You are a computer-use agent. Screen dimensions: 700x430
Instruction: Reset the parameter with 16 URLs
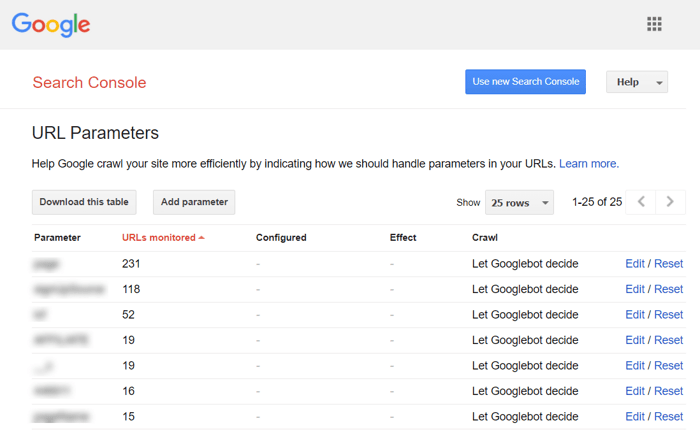[668, 391]
